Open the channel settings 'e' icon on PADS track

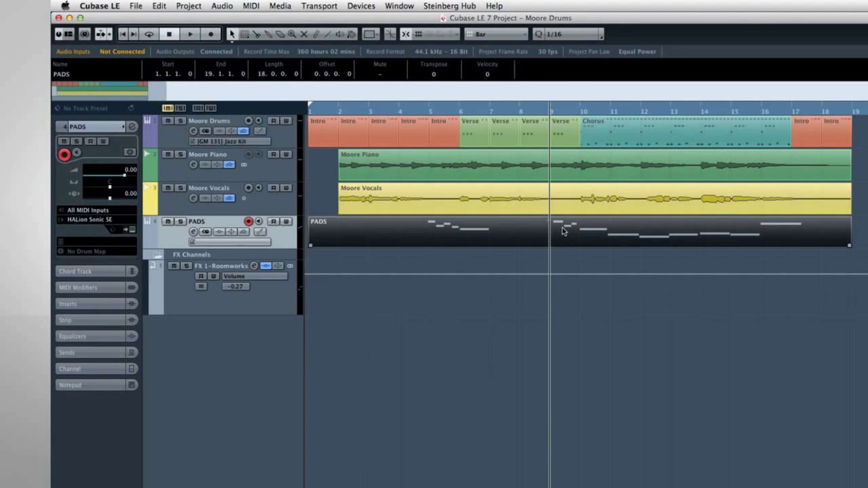coord(194,232)
